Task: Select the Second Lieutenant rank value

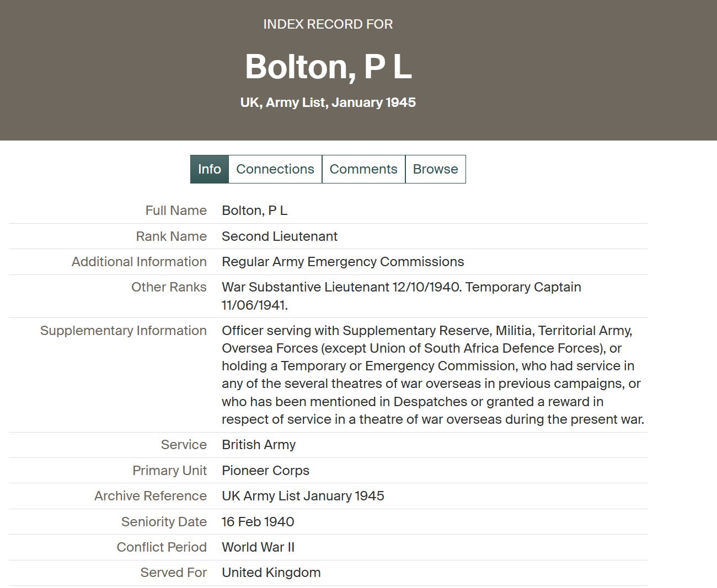Action: [x=280, y=236]
